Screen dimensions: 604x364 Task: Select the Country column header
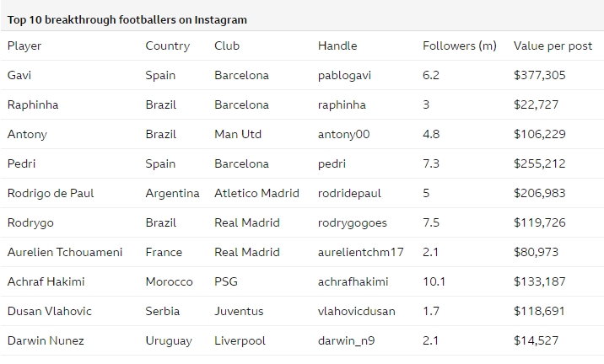pos(168,45)
